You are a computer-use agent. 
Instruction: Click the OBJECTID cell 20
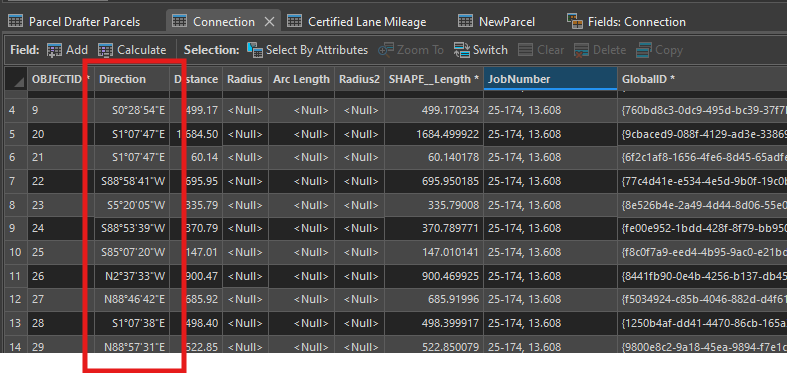coord(61,134)
